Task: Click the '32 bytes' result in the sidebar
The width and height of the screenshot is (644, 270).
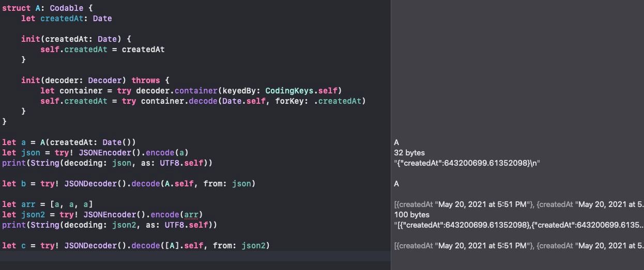Action: [x=409, y=153]
